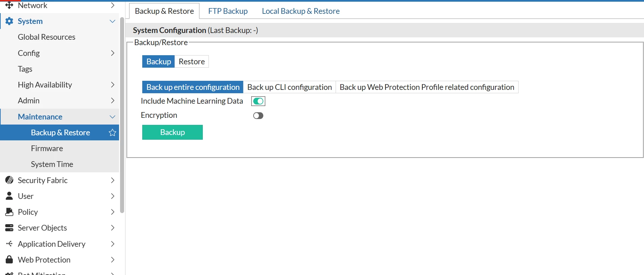Favorite Backup & Restore with star icon
This screenshot has height=275, width=644.
[x=113, y=133]
